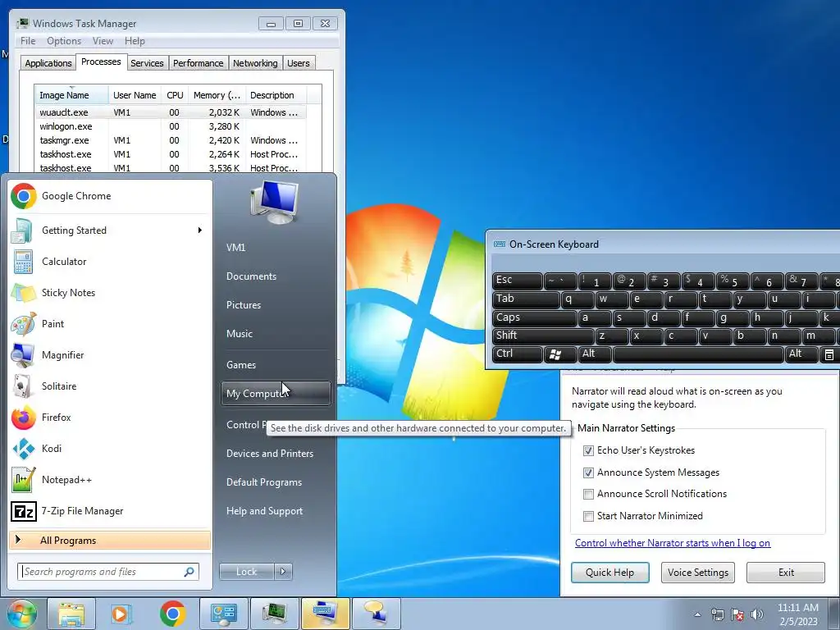Open Task Manager View menu
840x630 pixels.
[x=103, y=41]
